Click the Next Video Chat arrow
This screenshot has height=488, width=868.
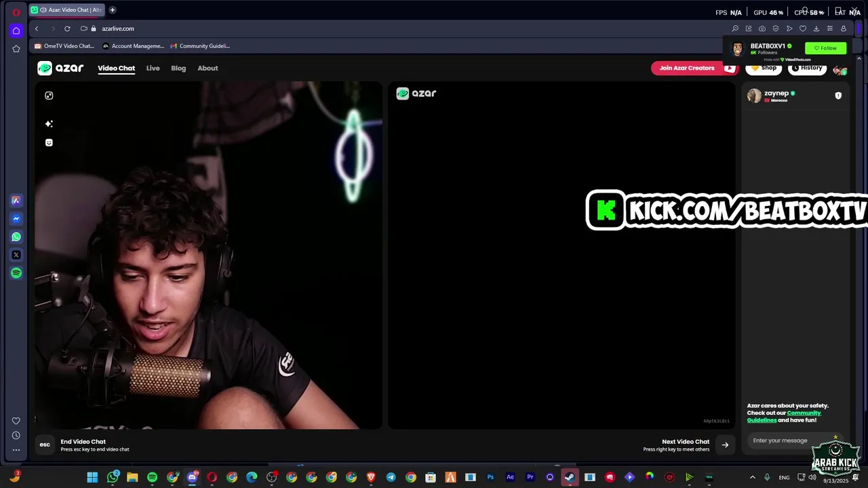pyautogui.click(x=725, y=445)
